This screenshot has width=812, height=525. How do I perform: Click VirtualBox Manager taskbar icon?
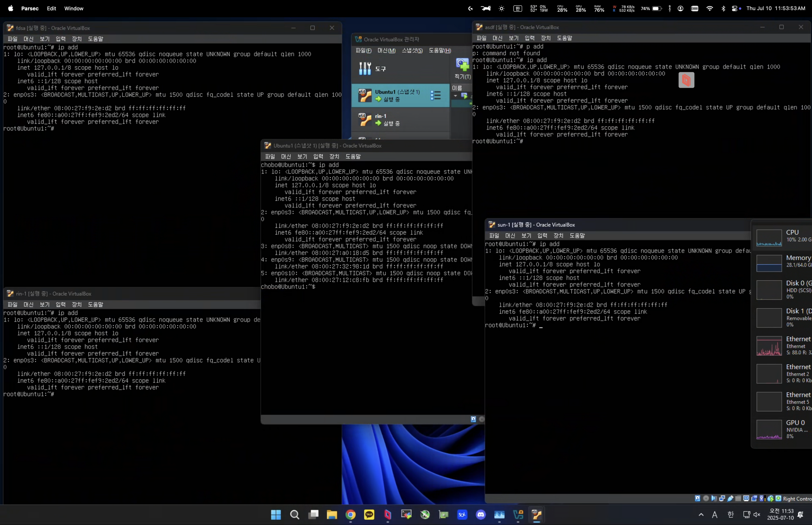click(518, 515)
